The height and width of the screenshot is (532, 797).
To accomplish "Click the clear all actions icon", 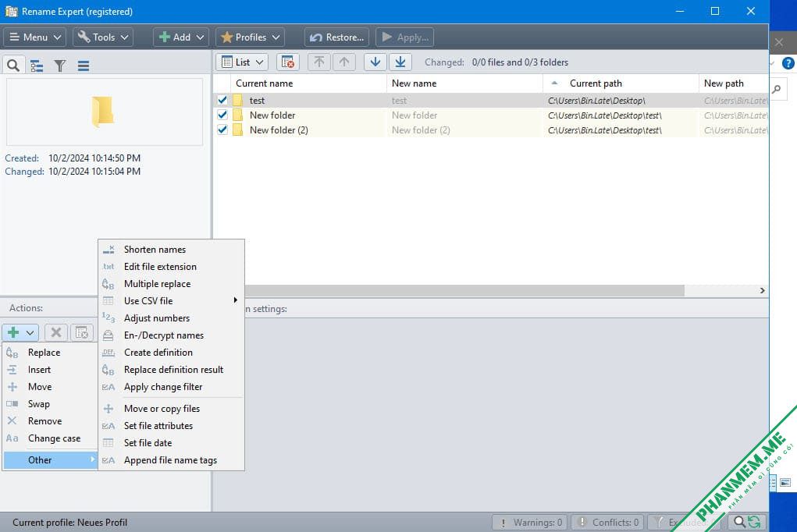I will point(82,333).
